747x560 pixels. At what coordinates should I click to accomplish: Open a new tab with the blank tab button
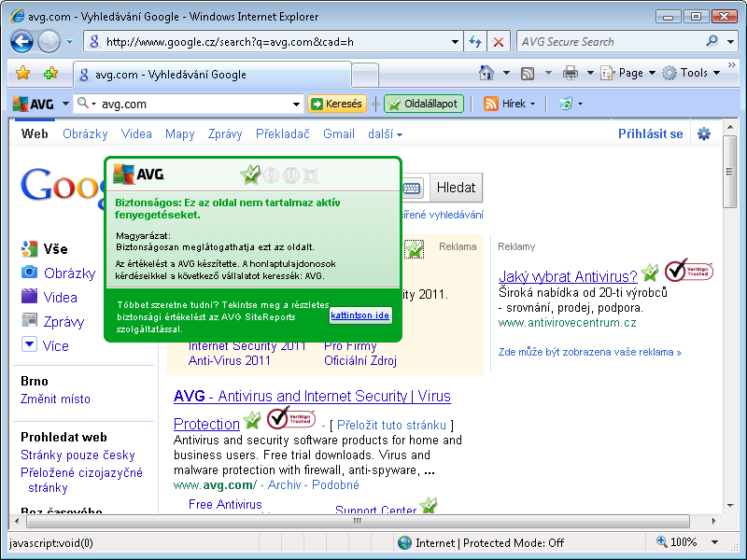[365, 76]
